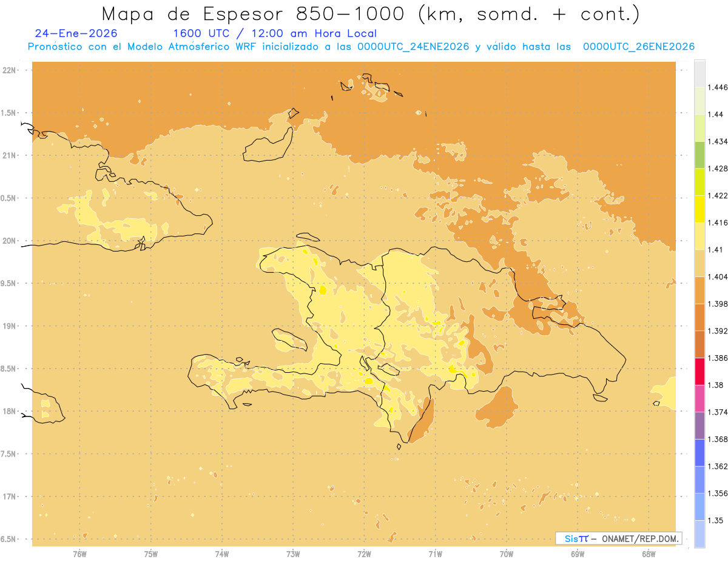Click the 73W longitude label
The width and height of the screenshot is (728, 562).
coord(293,554)
